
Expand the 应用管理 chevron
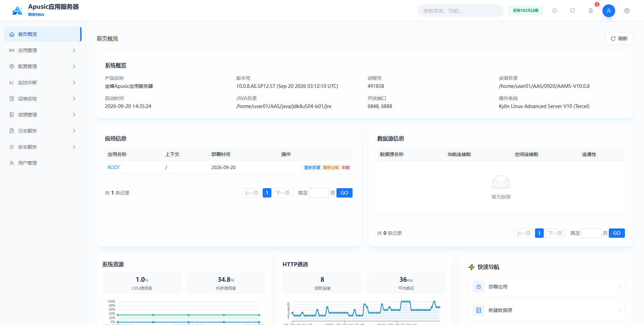coord(74,50)
